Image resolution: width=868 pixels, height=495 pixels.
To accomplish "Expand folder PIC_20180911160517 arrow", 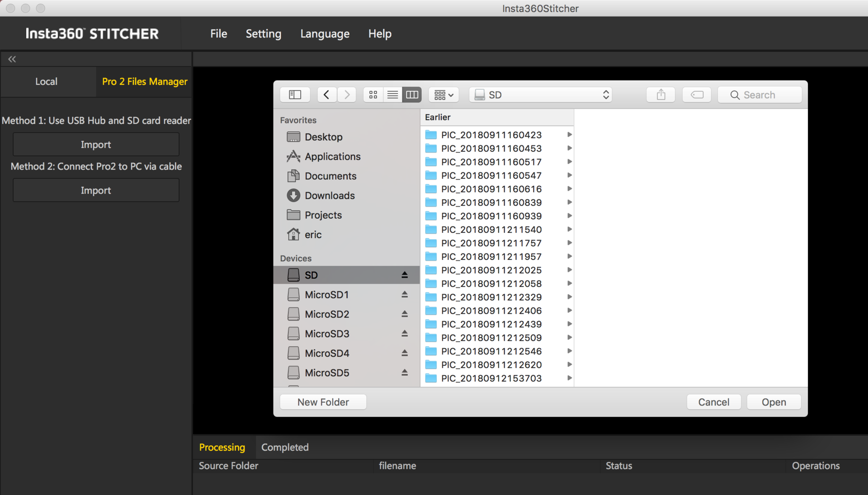I will 570,162.
